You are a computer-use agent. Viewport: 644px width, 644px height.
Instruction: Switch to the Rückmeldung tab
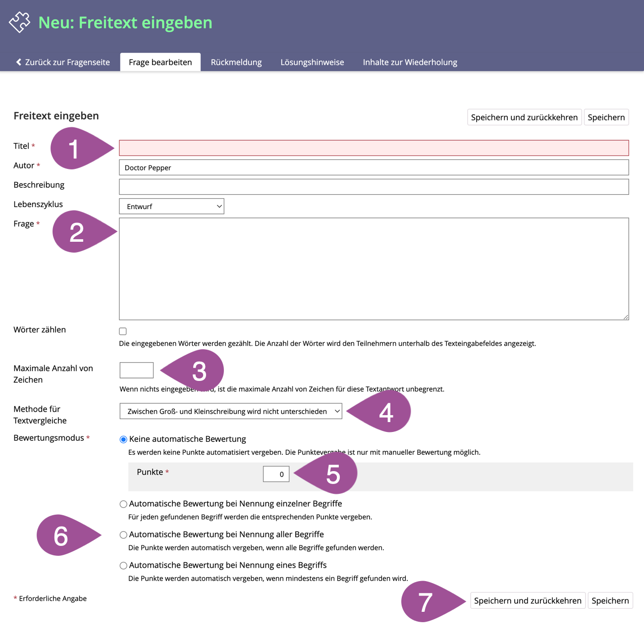pyautogui.click(x=236, y=62)
